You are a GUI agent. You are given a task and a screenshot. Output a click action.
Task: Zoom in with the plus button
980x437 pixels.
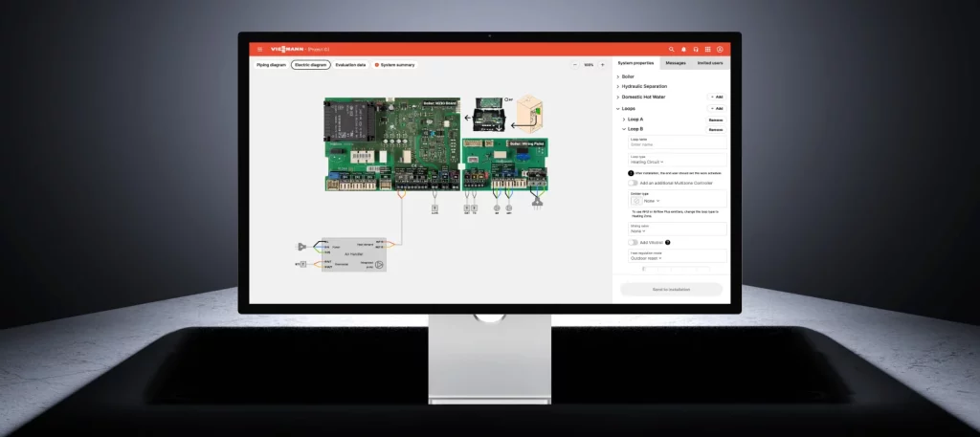pos(602,65)
